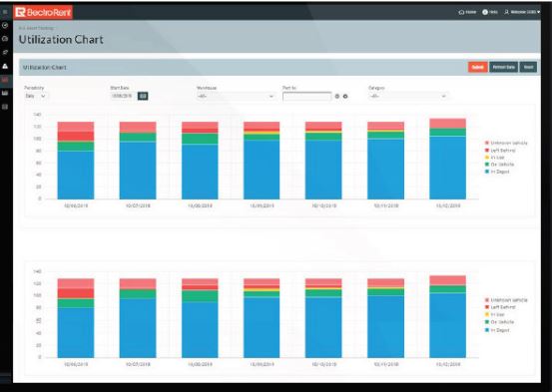Toggle In Use in the lower chart legend

coord(495,314)
